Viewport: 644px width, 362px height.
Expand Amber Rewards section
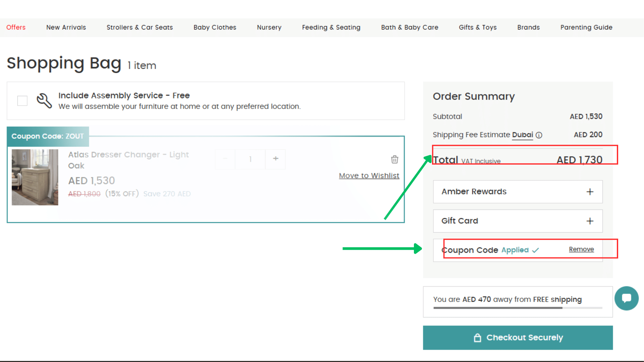(x=590, y=192)
